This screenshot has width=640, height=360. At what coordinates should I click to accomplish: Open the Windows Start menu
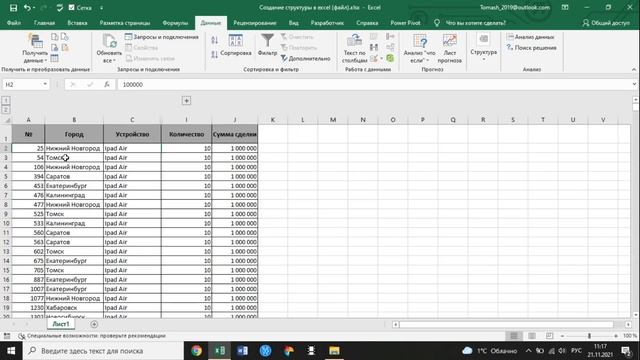pos(11,351)
